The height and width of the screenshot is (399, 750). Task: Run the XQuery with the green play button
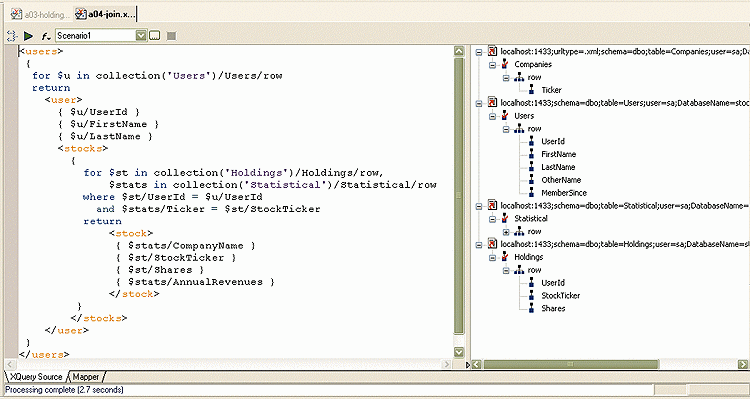pyautogui.click(x=28, y=35)
